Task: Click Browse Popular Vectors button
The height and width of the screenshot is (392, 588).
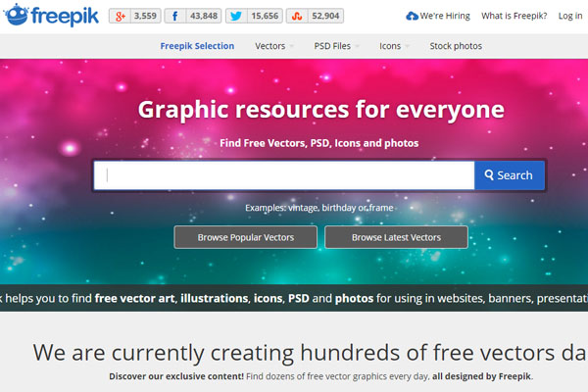Action: pos(246,237)
